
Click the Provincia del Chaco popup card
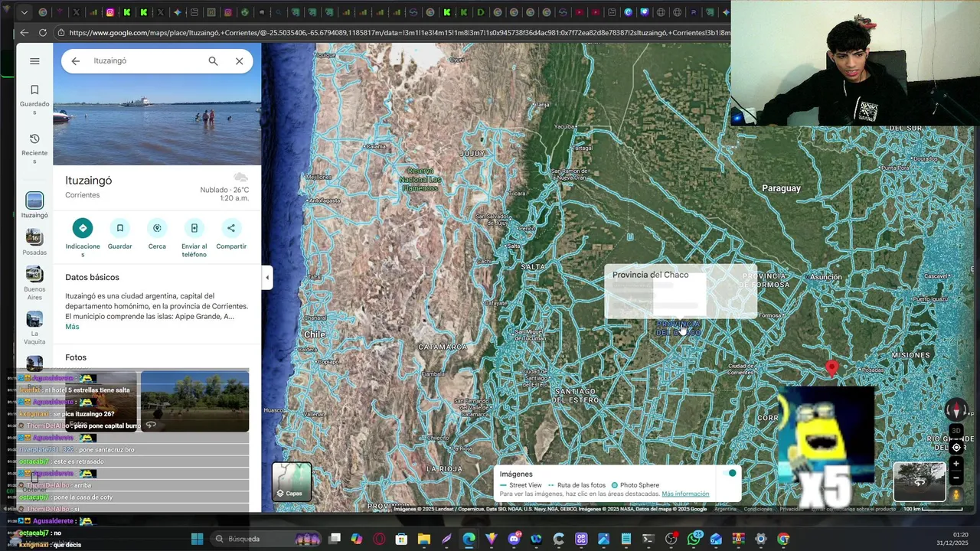pos(681,292)
